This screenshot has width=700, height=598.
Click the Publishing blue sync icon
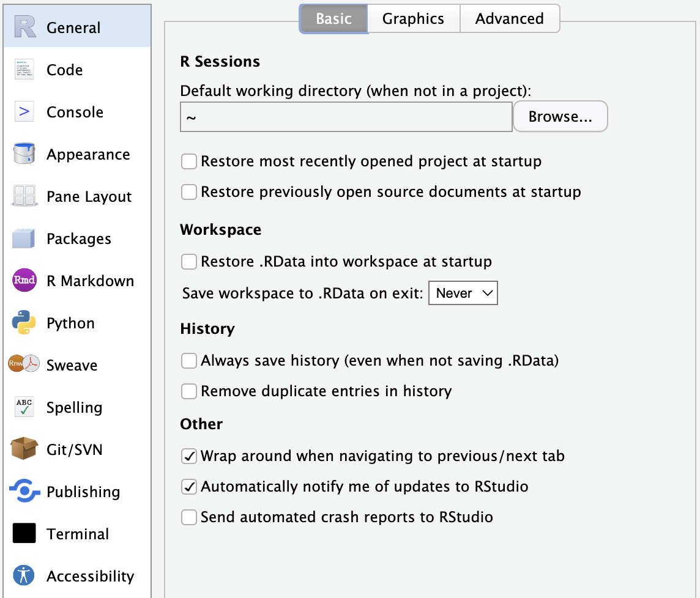point(24,491)
